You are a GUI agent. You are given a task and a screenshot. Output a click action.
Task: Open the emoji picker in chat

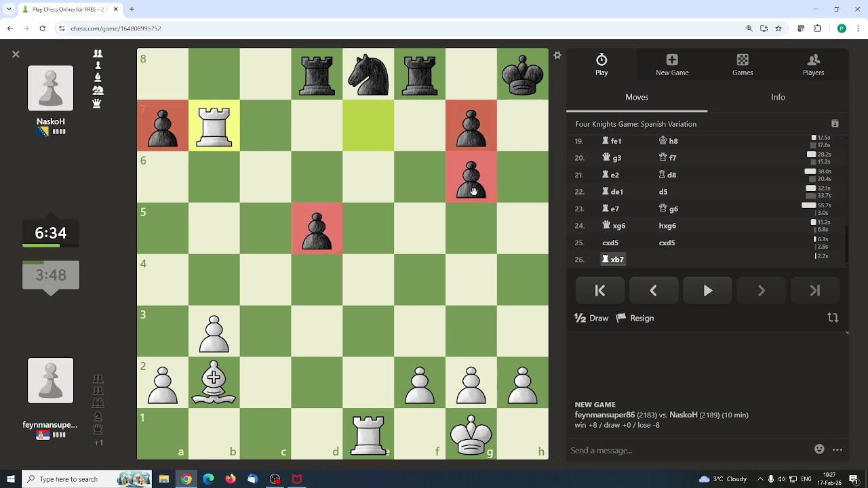tap(819, 449)
